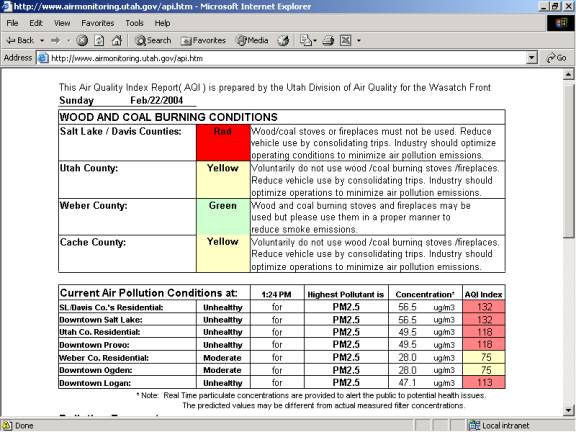The width and height of the screenshot is (576, 432).
Task: Click the Print icon
Action: click(328, 40)
